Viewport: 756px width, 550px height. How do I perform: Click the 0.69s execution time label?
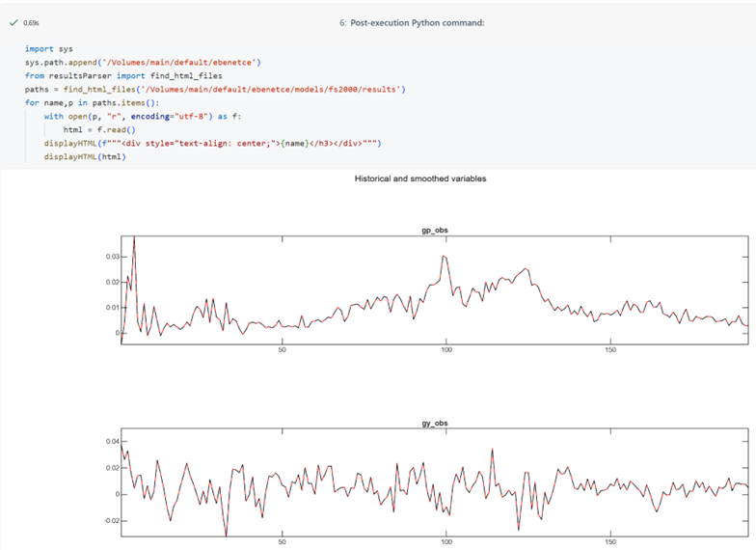point(31,23)
